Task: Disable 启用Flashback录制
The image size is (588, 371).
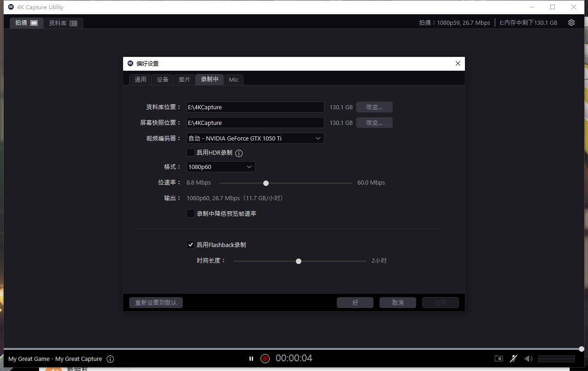Action: [191, 245]
